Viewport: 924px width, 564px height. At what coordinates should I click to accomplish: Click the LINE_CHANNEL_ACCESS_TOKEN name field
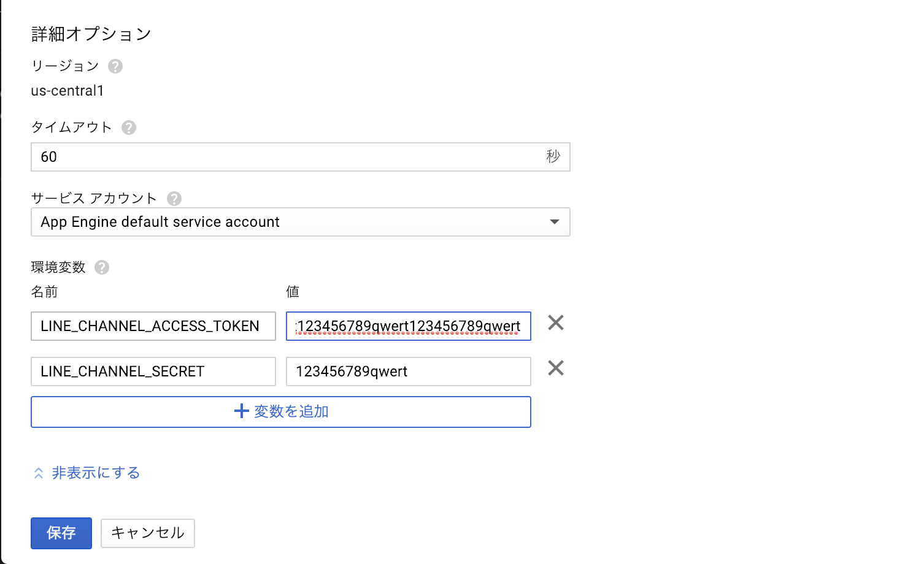(x=153, y=326)
